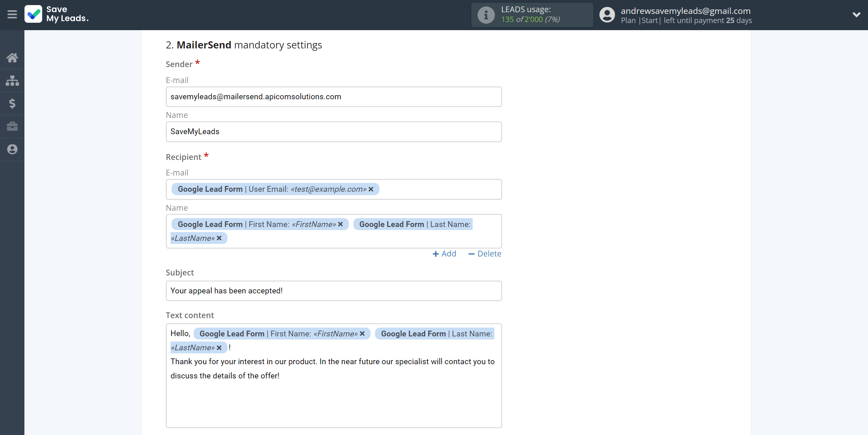The height and width of the screenshot is (435, 868).
Task: Edit the Sender E-mail field
Action: (x=334, y=97)
